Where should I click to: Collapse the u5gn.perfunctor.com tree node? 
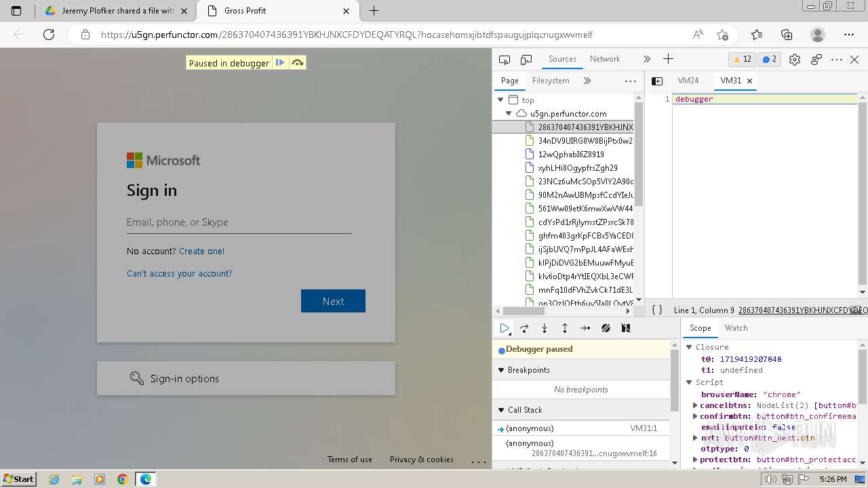click(509, 113)
